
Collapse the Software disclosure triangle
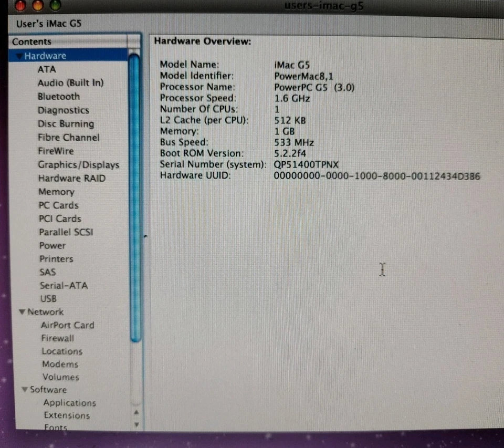25,390
